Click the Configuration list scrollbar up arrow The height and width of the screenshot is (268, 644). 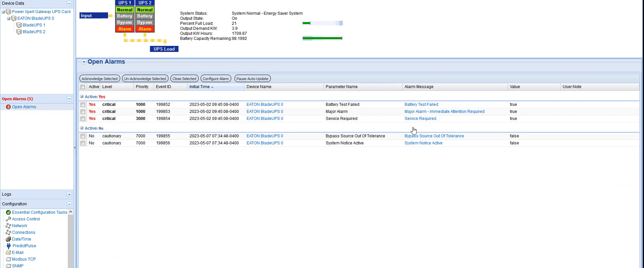[x=70, y=212]
